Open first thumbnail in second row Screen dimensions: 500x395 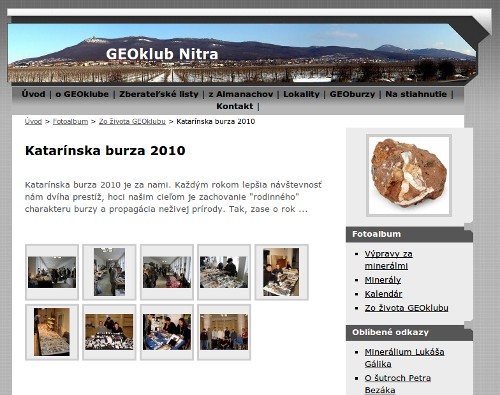coord(52,332)
